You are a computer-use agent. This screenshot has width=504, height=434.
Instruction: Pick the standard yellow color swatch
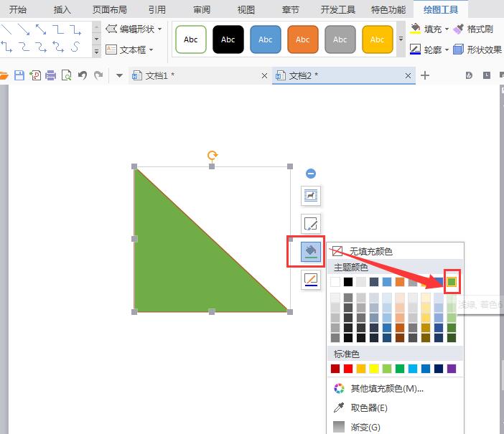pyautogui.click(x=374, y=369)
